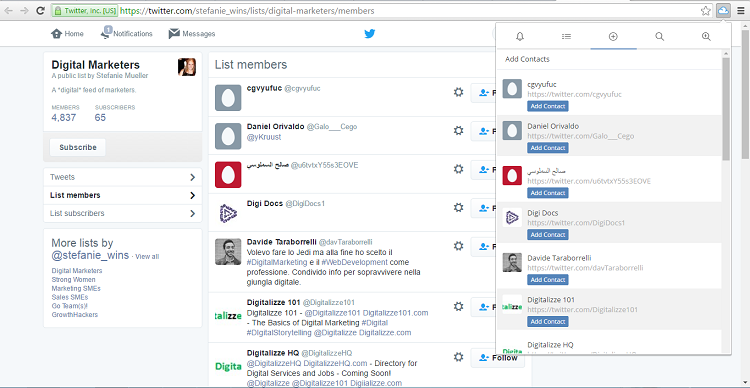Click the cloud extension icon

click(723, 11)
